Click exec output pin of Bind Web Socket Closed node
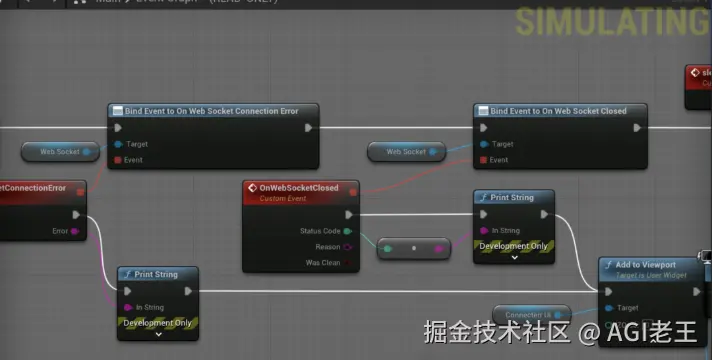The width and height of the screenshot is (712, 360). pyautogui.click(x=637, y=128)
